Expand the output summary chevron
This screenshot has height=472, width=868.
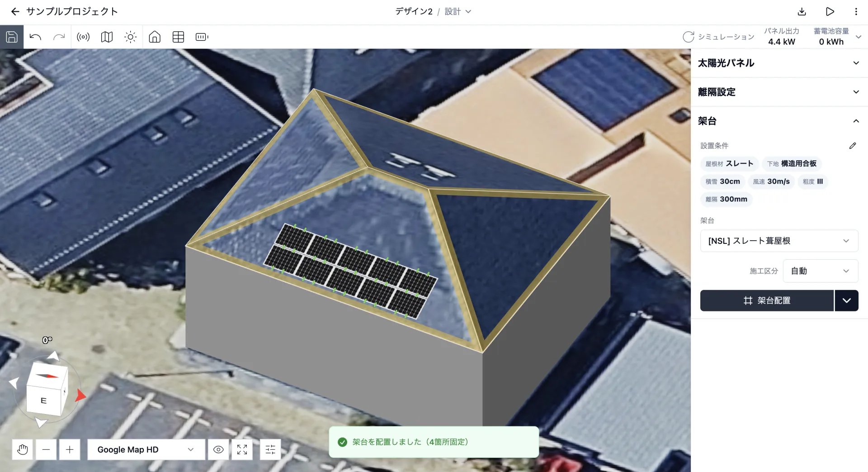pyautogui.click(x=859, y=37)
